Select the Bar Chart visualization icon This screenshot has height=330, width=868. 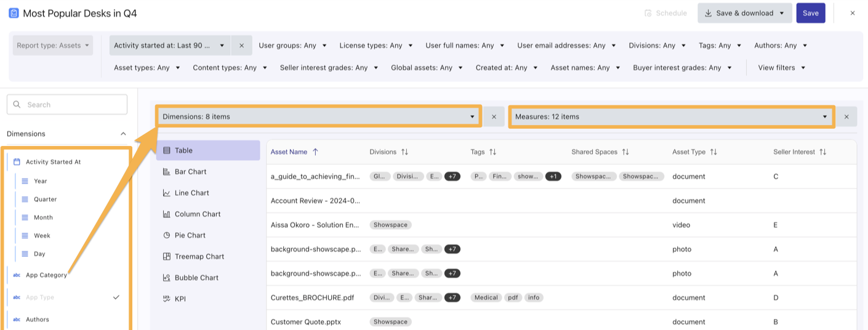click(x=166, y=172)
